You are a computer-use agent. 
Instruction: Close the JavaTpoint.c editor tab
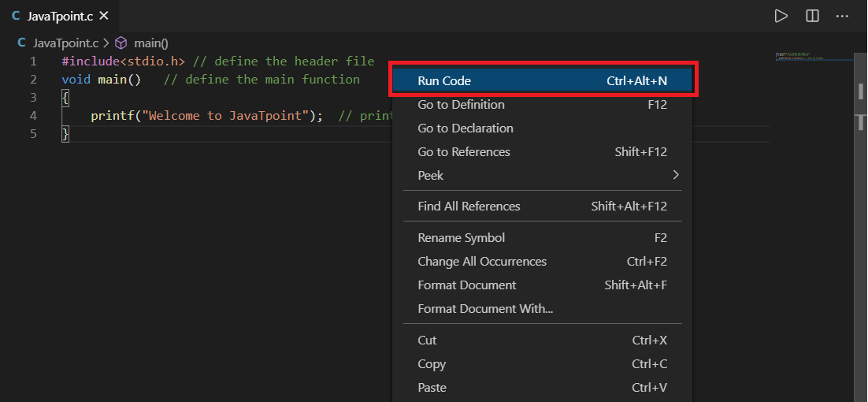tap(103, 16)
